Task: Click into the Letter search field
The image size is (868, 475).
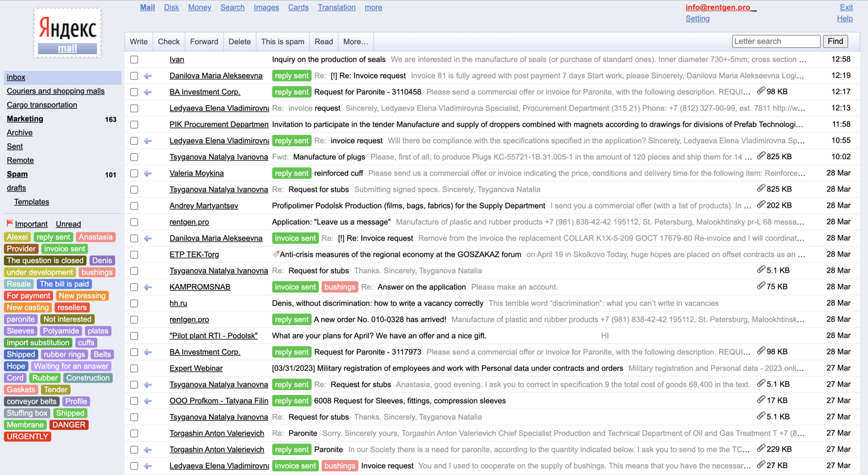Action: pyautogui.click(x=776, y=41)
